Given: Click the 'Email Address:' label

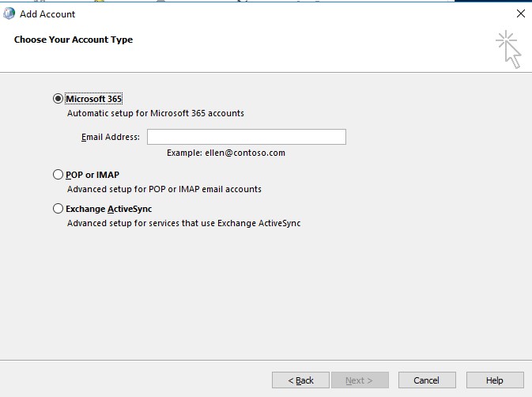Looking at the screenshot, I should pos(111,137).
